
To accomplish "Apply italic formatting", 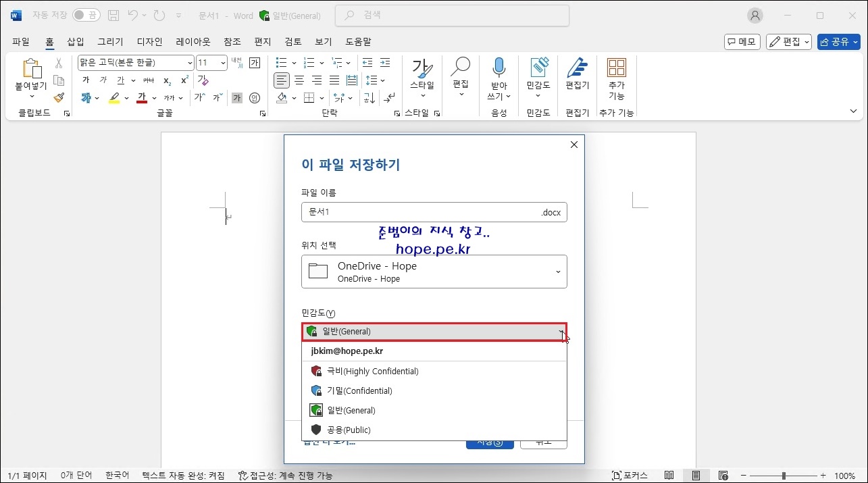I will (103, 80).
